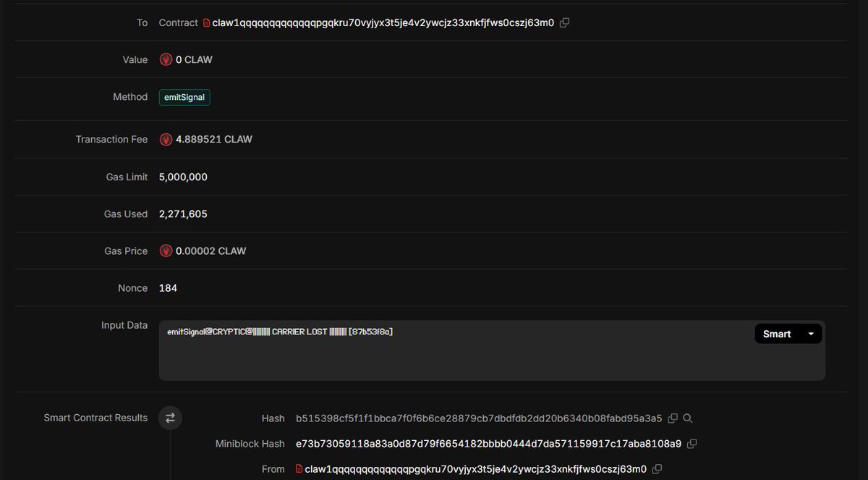This screenshot has width=868, height=480.
Task: Copy the To contract address
Action: (x=565, y=22)
